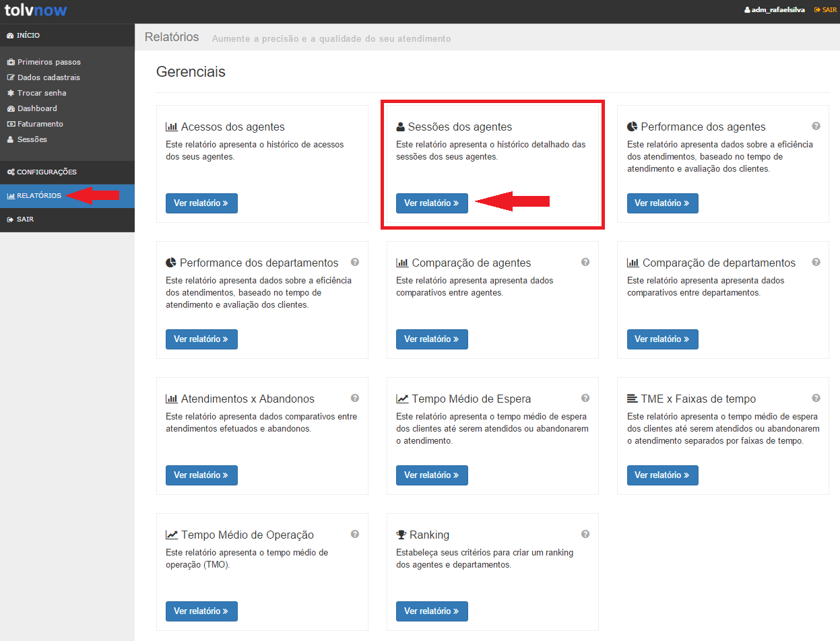Click the Ranking card title

pos(429,535)
